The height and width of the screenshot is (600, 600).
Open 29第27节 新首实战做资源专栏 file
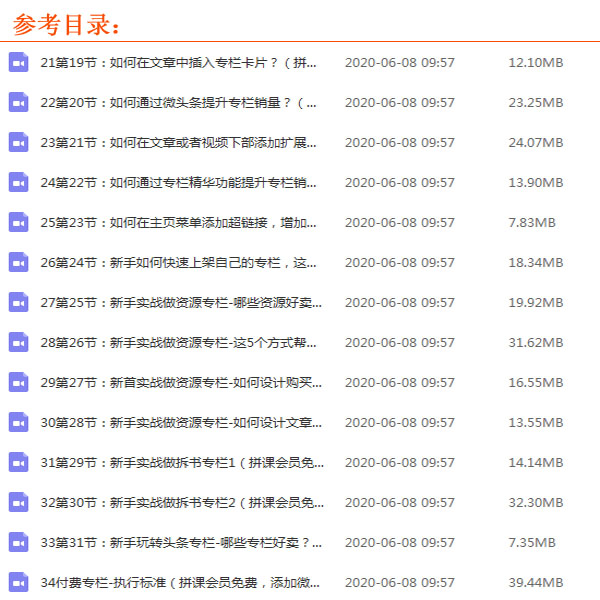click(x=180, y=382)
